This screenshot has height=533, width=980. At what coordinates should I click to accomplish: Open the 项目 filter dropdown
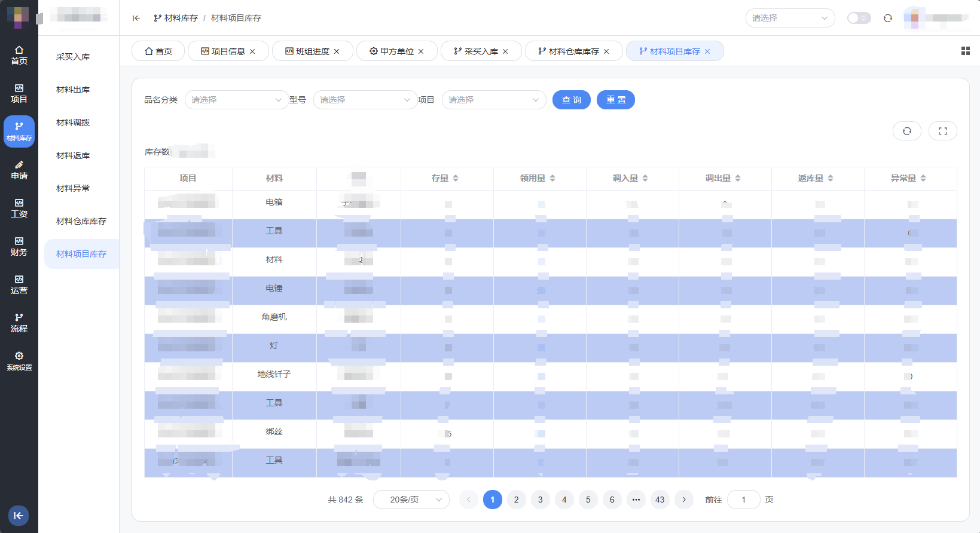tap(494, 100)
